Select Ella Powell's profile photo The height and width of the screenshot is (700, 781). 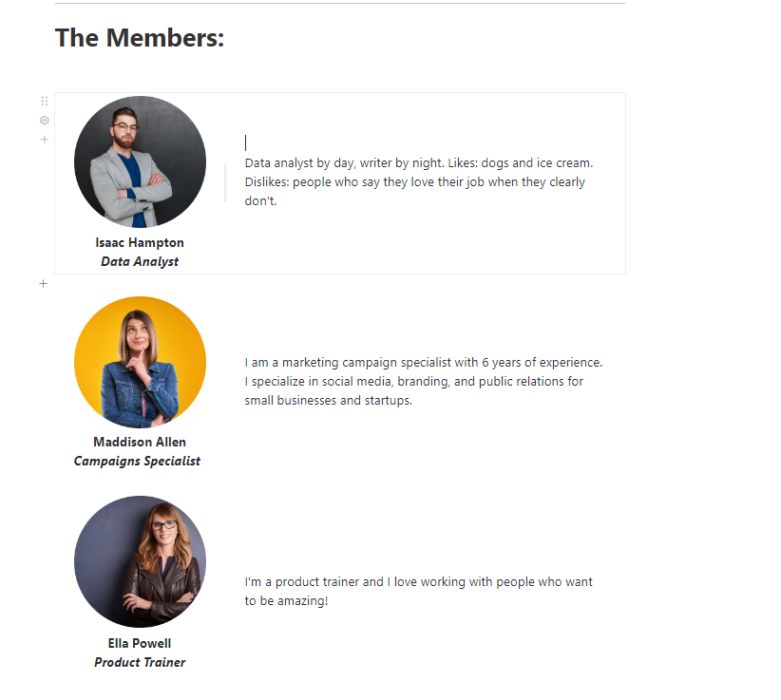pyautogui.click(x=140, y=561)
